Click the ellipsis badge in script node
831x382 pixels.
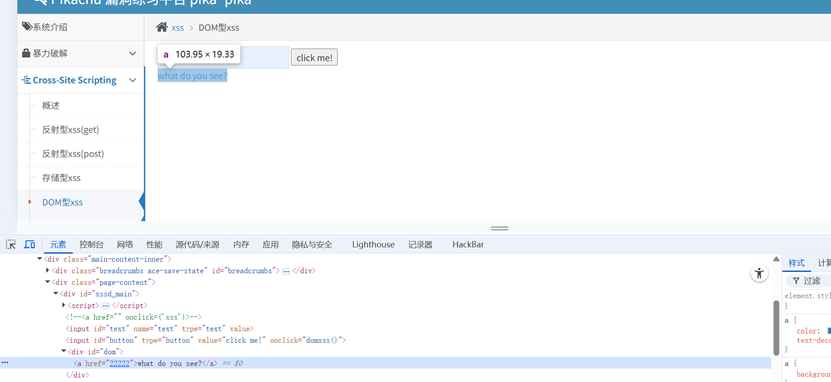pos(105,306)
